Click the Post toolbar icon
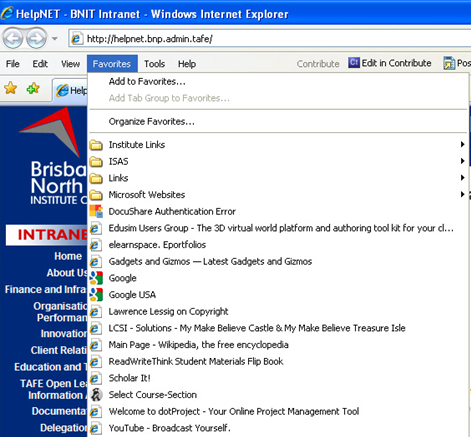 coord(449,63)
